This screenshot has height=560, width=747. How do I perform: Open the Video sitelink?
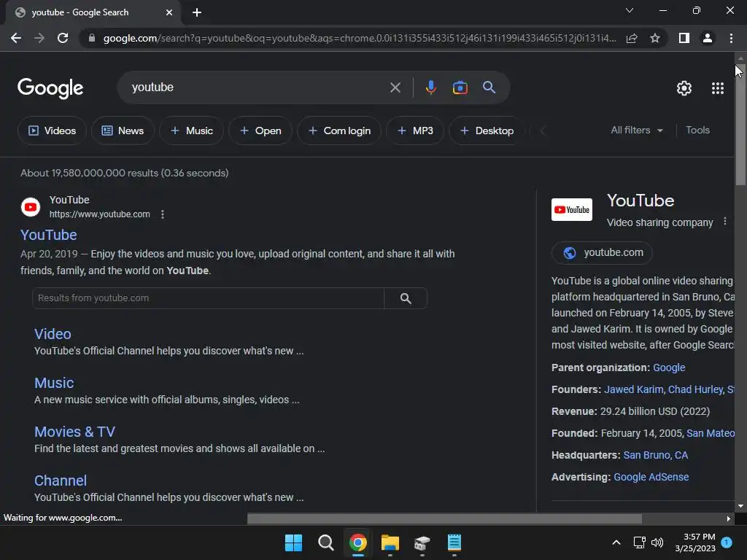click(53, 334)
